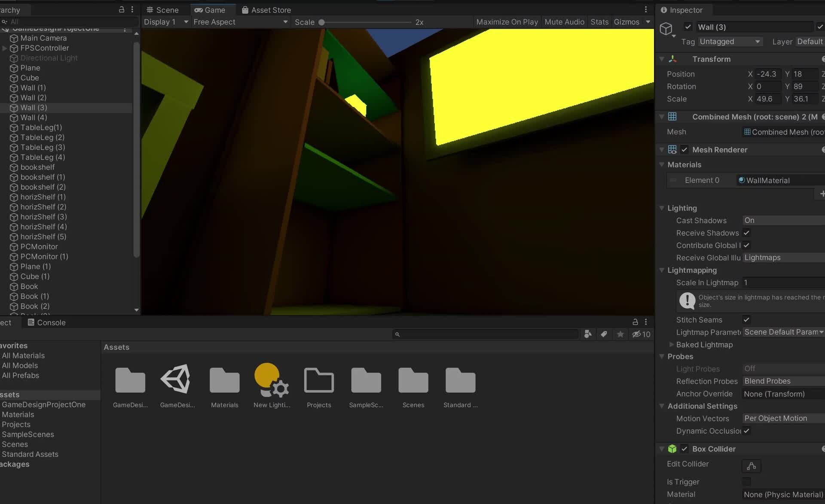This screenshot has height=504, width=825.
Task: Open the Materials folder in Assets
Action: [x=224, y=380]
